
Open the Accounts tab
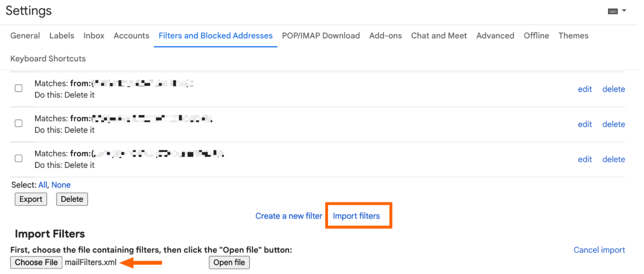pos(131,36)
